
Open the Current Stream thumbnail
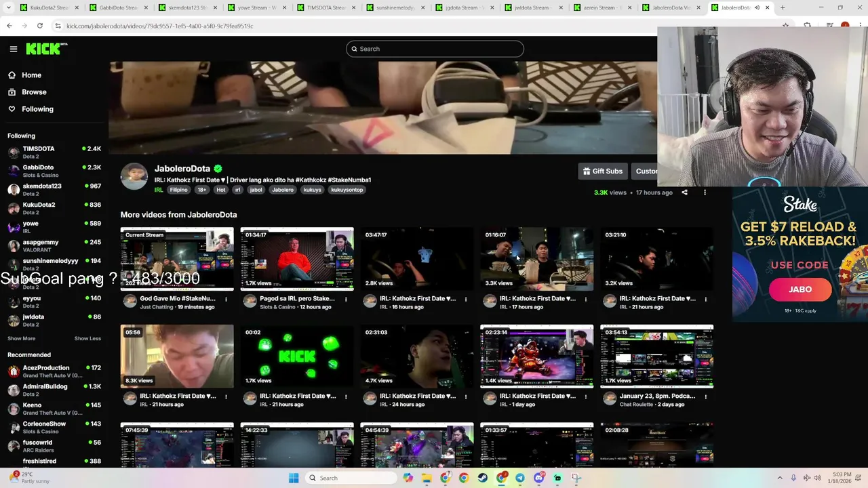(x=177, y=259)
